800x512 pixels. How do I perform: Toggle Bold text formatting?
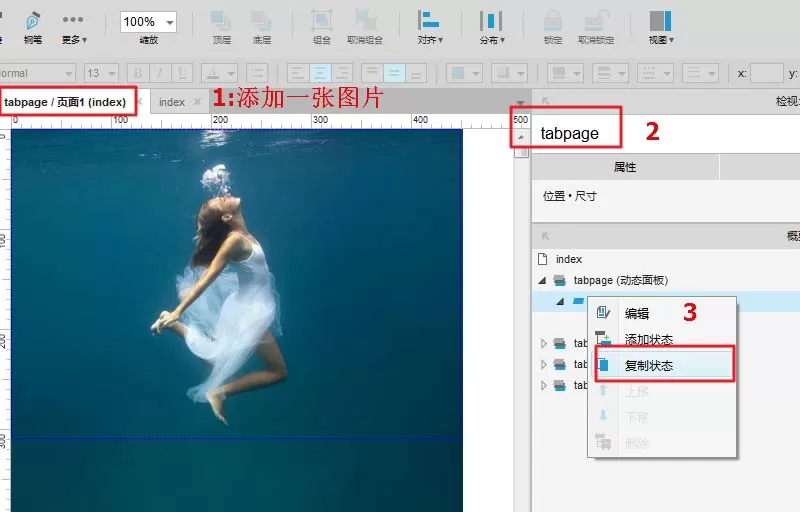coord(138,73)
